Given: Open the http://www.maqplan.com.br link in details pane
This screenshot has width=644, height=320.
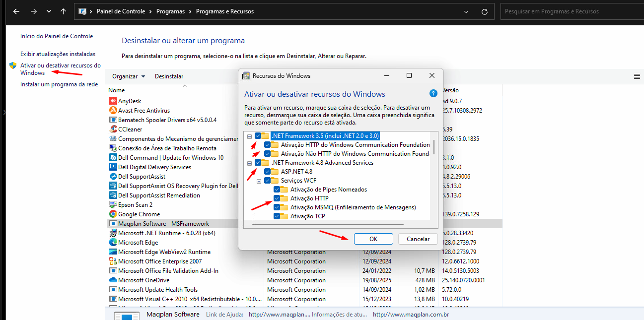Looking at the screenshot, I should click(x=411, y=315).
